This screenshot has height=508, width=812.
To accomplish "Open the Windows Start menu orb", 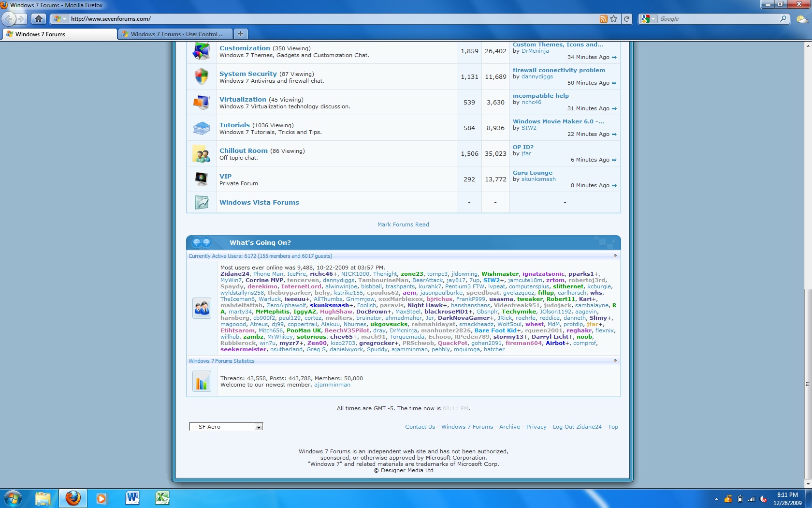I will pos(13,498).
